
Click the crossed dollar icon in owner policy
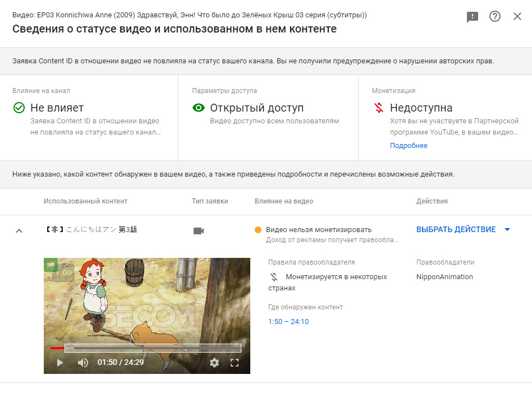[274, 276]
